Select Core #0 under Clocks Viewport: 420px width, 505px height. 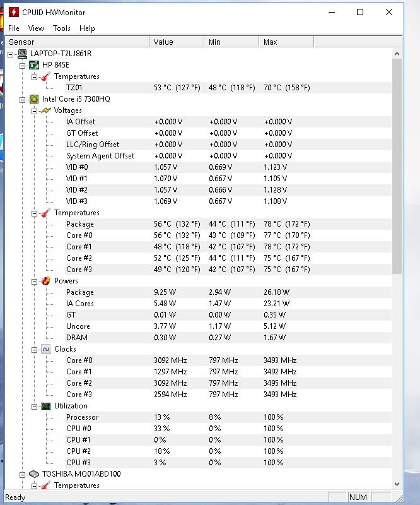(228, 360)
